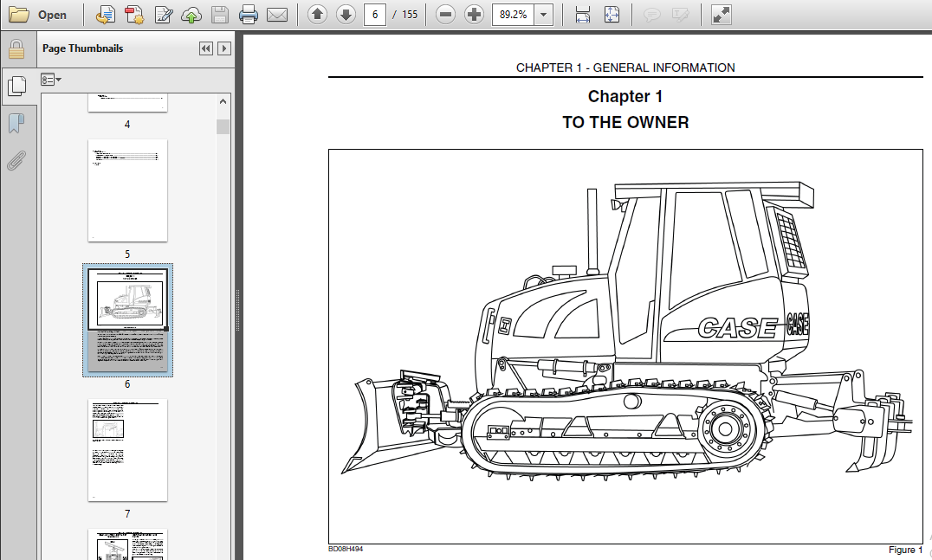Click the panel divider grip handle
This screenshot has height=560, width=932.
237,310
